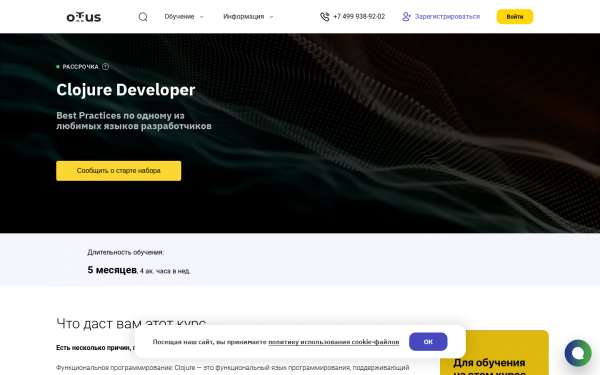600x375 pixels.
Task: Click the Clojure Developer heading
Action: tap(126, 90)
